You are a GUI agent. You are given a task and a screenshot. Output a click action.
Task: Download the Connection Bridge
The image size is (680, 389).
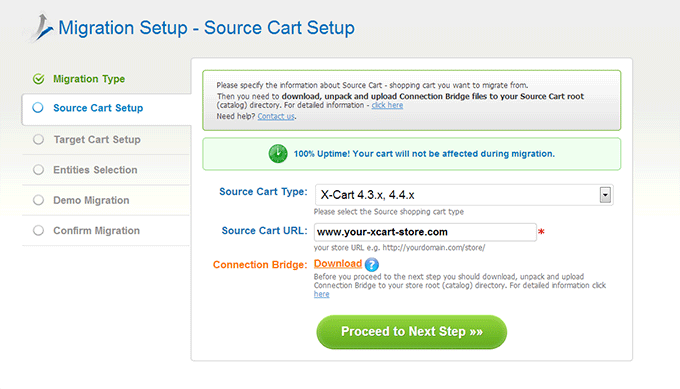338,264
